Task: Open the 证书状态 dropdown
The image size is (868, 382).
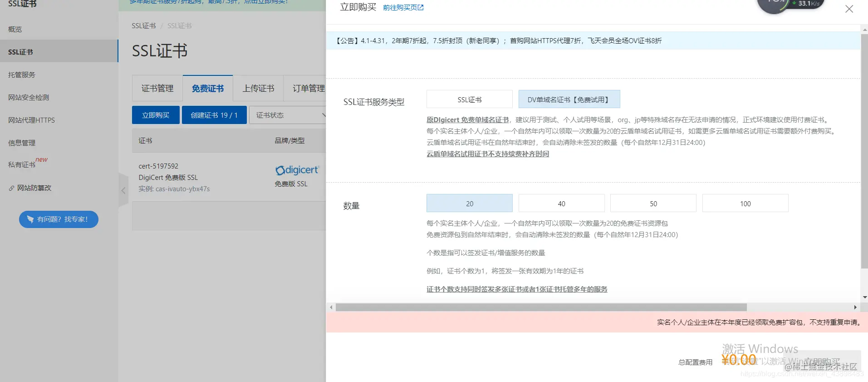Action: tap(288, 115)
